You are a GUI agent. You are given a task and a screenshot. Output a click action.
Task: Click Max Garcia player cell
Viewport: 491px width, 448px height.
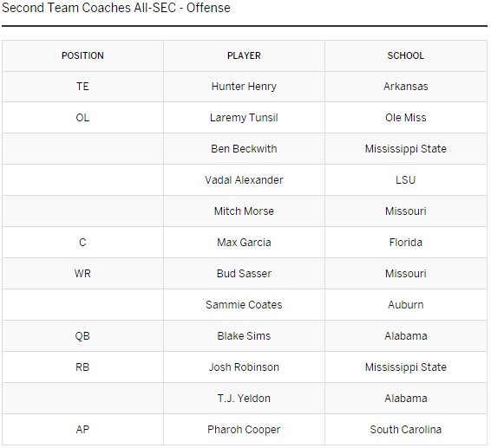pyautogui.click(x=244, y=243)
